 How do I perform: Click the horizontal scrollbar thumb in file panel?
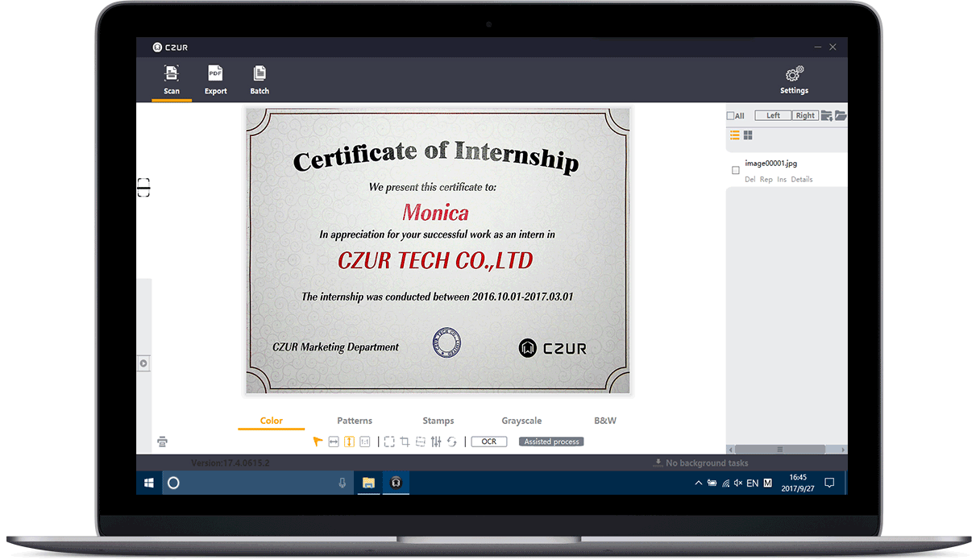point(779,450)
